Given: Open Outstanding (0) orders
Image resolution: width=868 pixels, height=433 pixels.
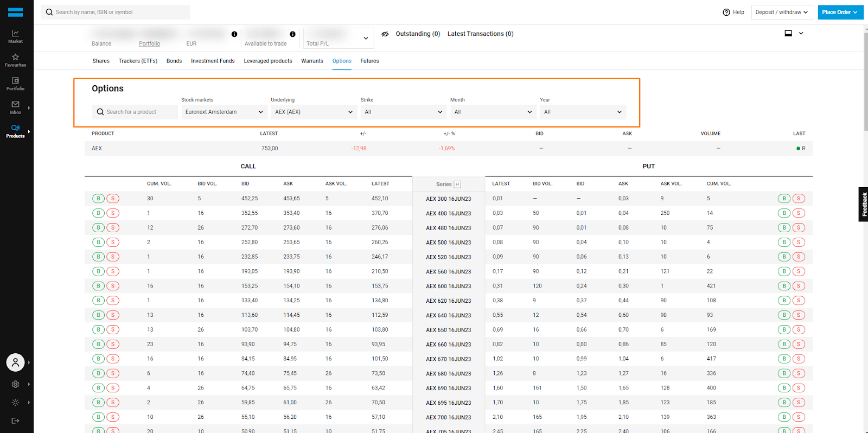Looking at the screenshot, I should pyautogui.click(x=418, y=34).
